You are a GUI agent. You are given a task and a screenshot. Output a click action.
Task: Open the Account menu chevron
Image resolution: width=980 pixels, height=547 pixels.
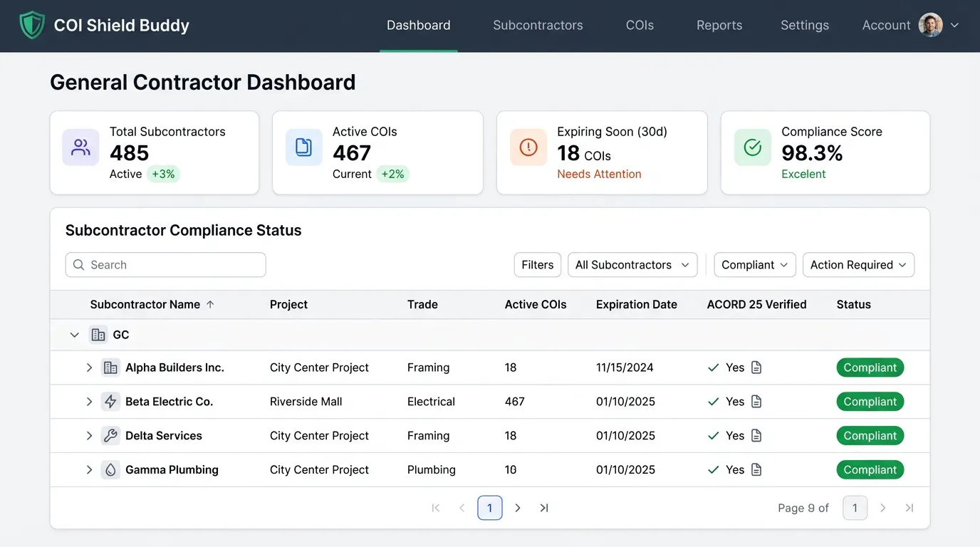click(955, 25)
